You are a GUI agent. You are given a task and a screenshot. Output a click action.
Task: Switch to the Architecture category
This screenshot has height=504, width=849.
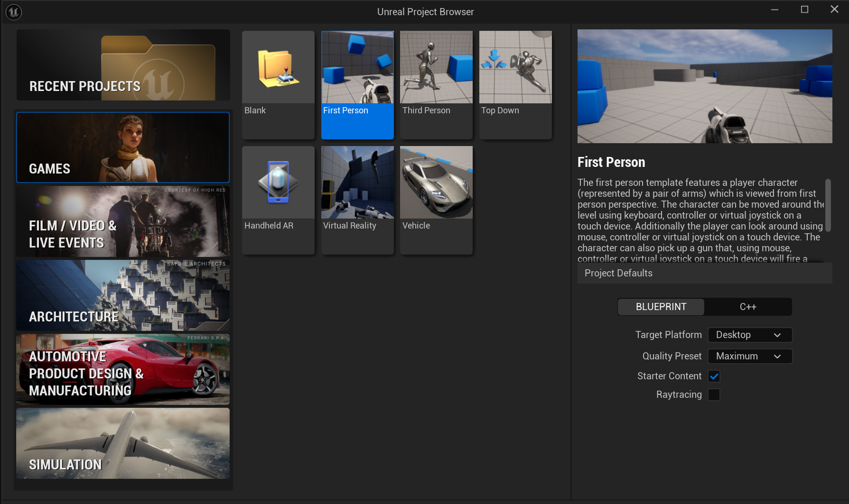click(x=123, y=295)
